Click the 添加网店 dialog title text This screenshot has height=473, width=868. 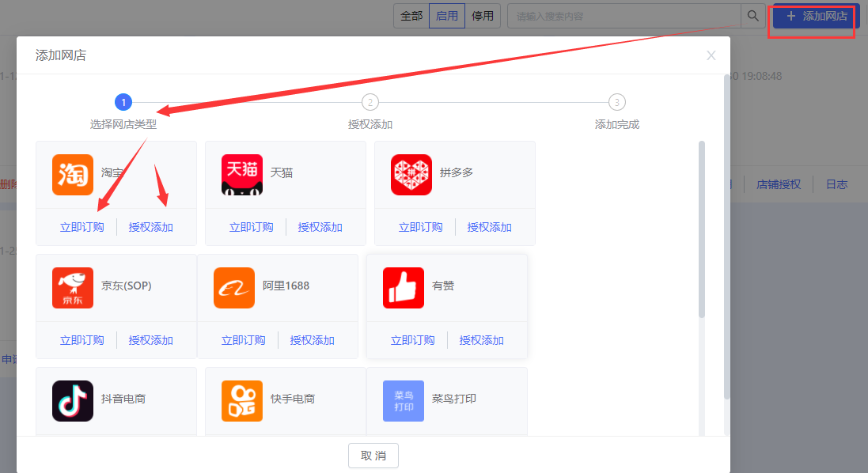click(61, 55)
